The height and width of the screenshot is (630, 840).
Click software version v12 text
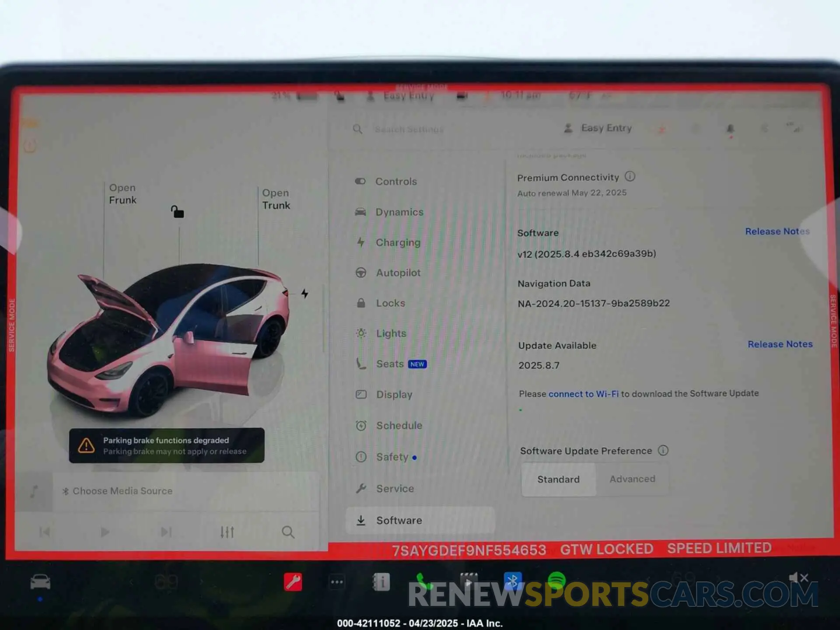click(587, 254)
